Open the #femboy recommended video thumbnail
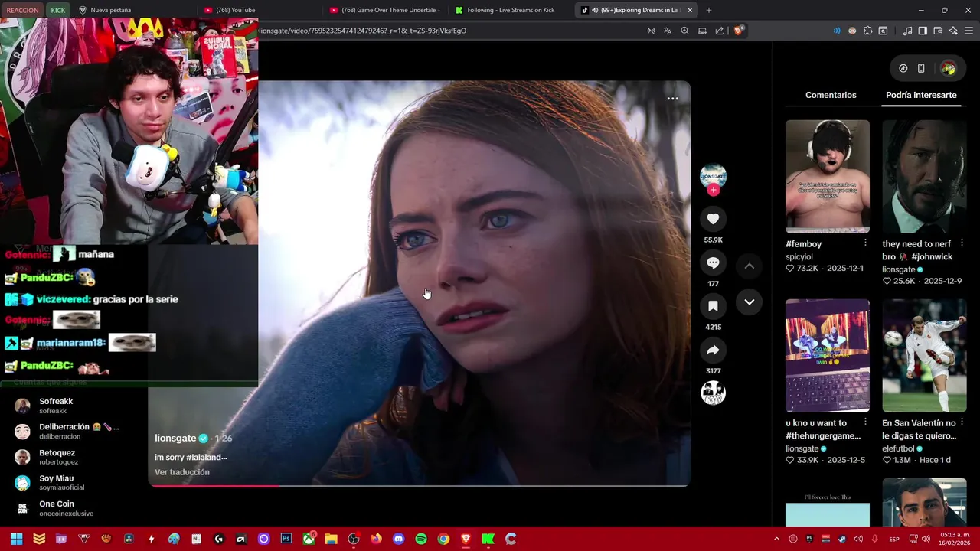 tap(828, 176)
